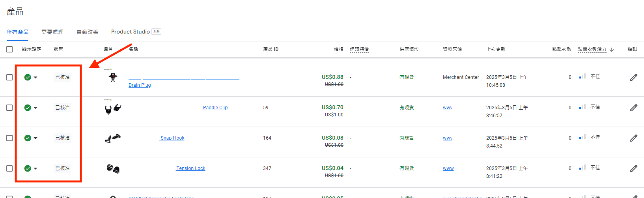Click product ID 347
644x198 pixels.
point(267,168)
